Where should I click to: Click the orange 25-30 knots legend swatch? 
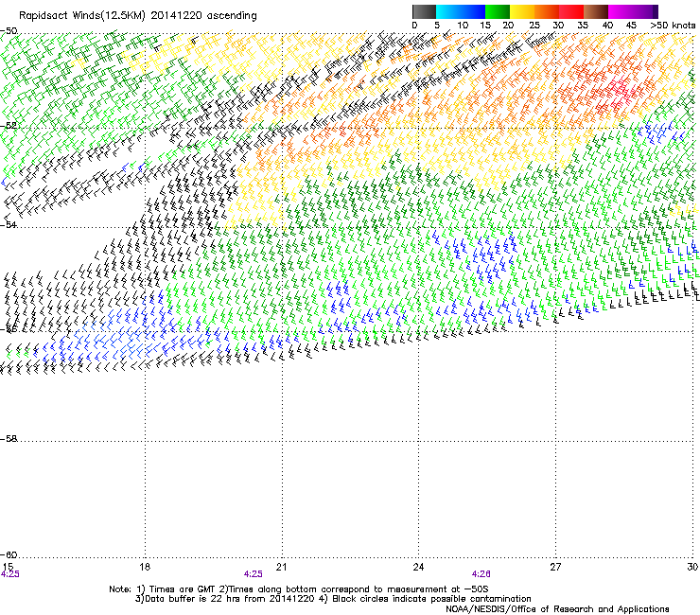tap(547, 11)
